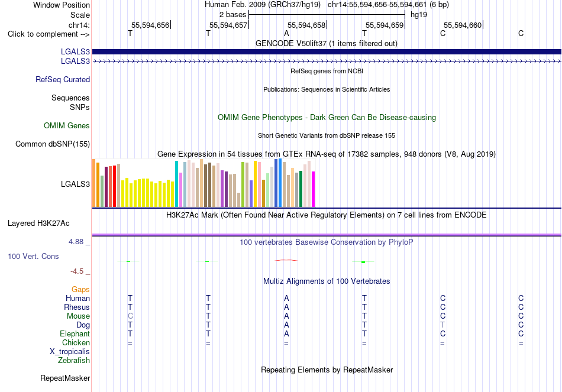
Task: Click the LGALS3 intron line with arrows
Action: tap(327, 61)
